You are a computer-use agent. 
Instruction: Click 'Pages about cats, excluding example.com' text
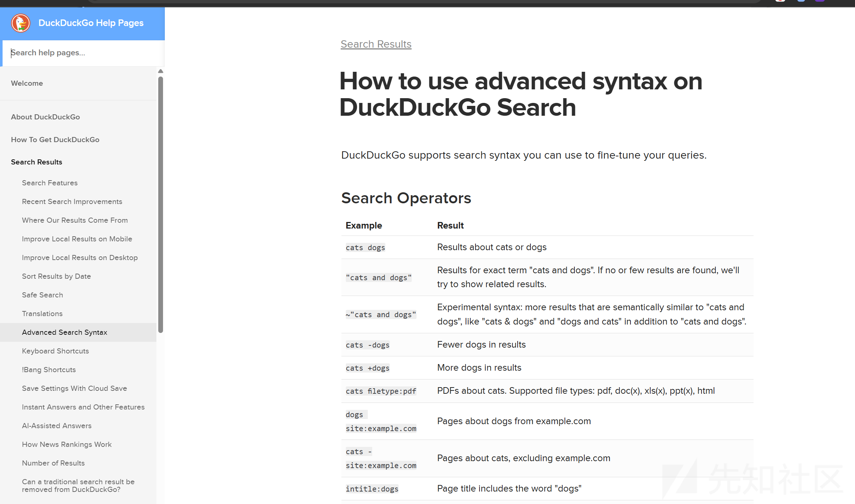click(x=523, y=458)
